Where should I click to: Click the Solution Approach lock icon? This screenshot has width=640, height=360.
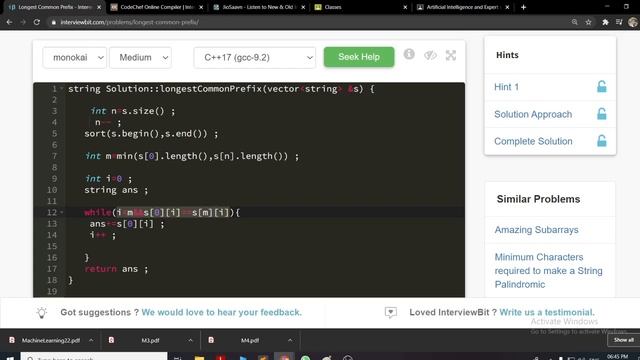602,114
